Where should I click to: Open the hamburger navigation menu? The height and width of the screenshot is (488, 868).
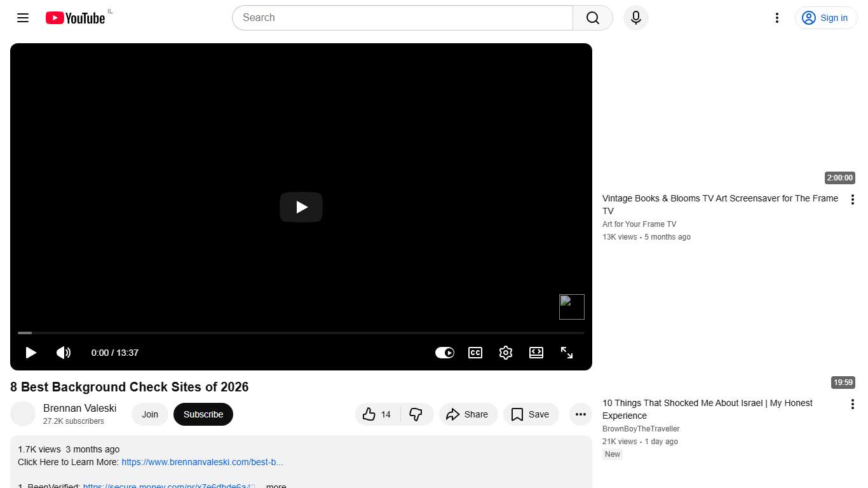(x=22, y=18)
